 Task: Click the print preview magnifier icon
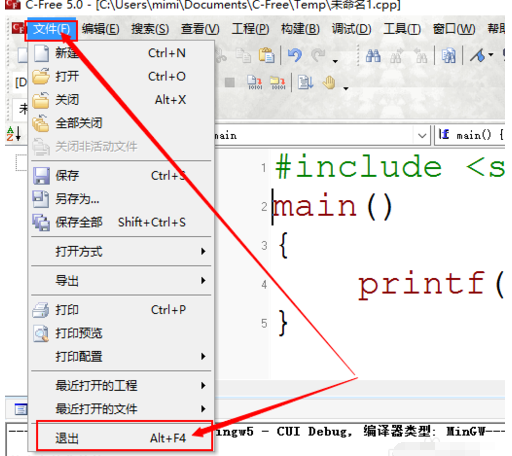point(41,334)
